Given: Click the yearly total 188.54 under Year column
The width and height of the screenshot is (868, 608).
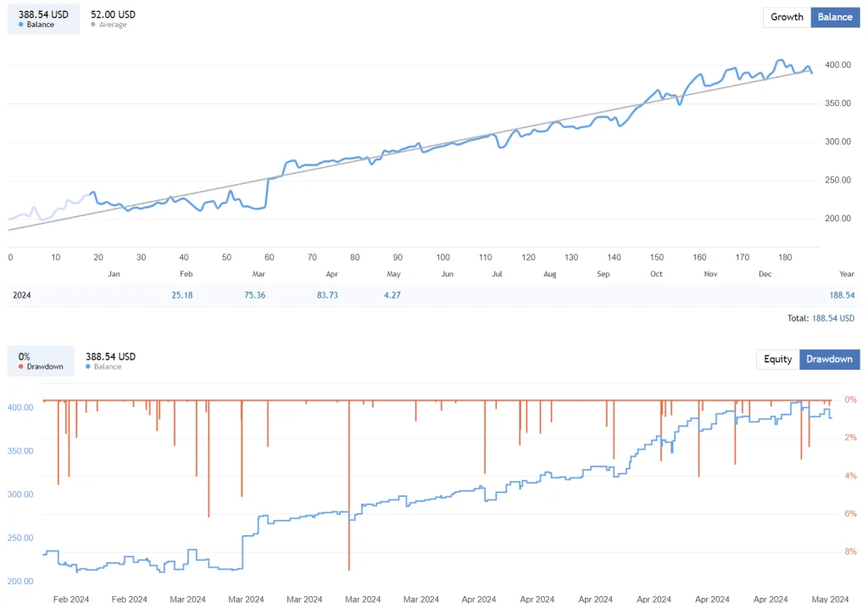Looking at the screenshot, I should [x=841, y=295].
